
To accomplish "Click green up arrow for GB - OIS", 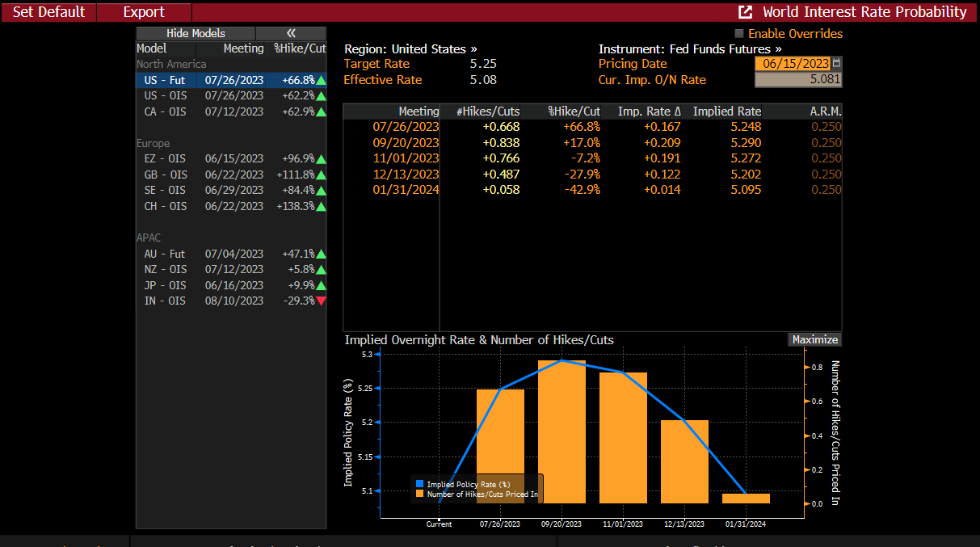I will click(322, 175).
